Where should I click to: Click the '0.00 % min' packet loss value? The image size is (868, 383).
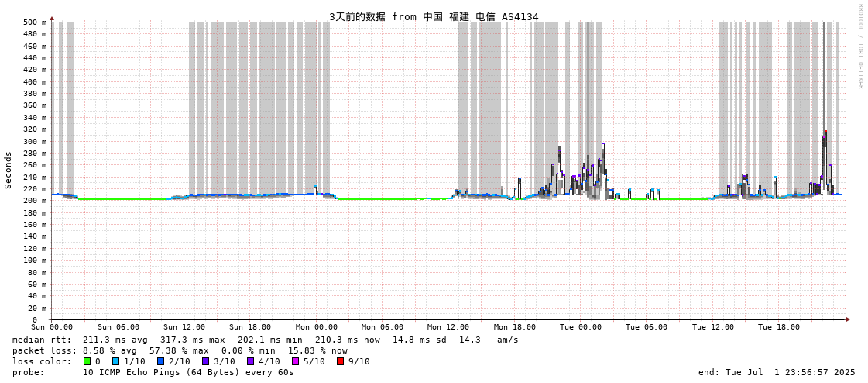click(x=248, y=350)
